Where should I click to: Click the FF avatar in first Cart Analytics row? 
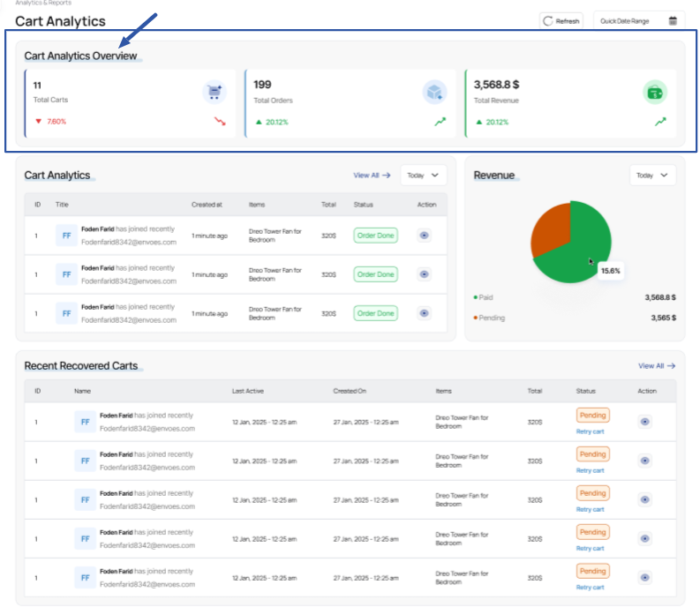(x=66, y=236)
